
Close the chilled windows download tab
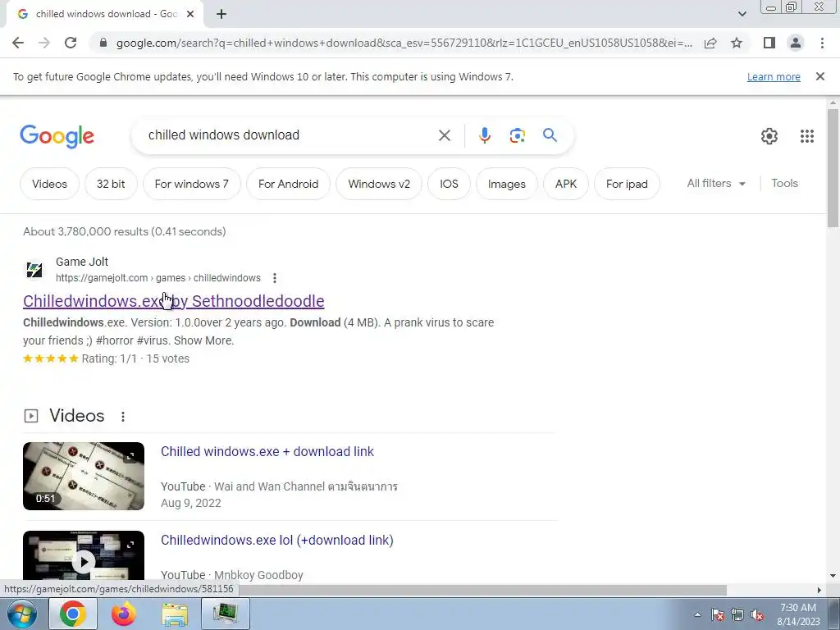[x=190, y=15]
